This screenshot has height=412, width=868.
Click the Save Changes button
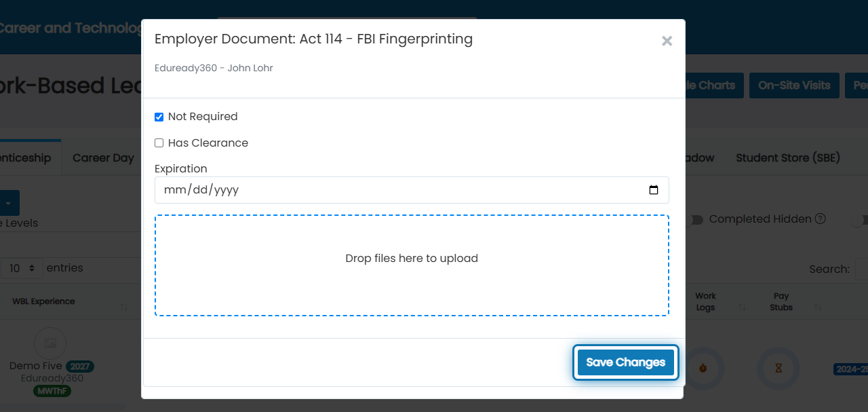click(625, 362)
